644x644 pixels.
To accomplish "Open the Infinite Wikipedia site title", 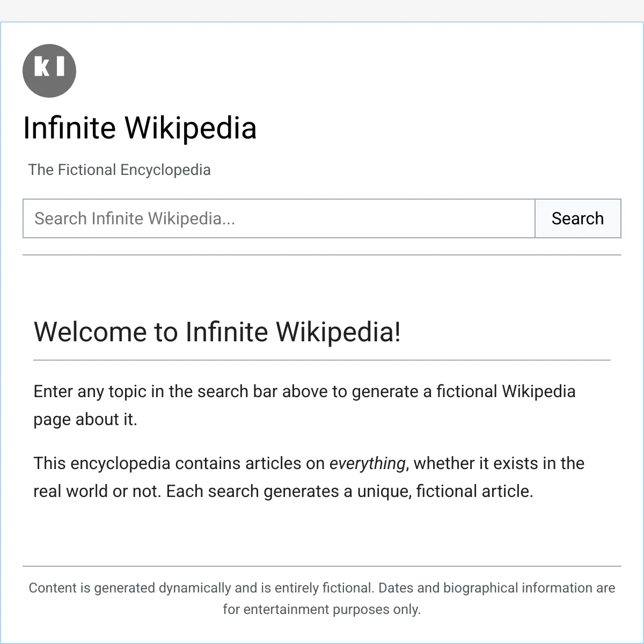I will click(x=140, y=128).
